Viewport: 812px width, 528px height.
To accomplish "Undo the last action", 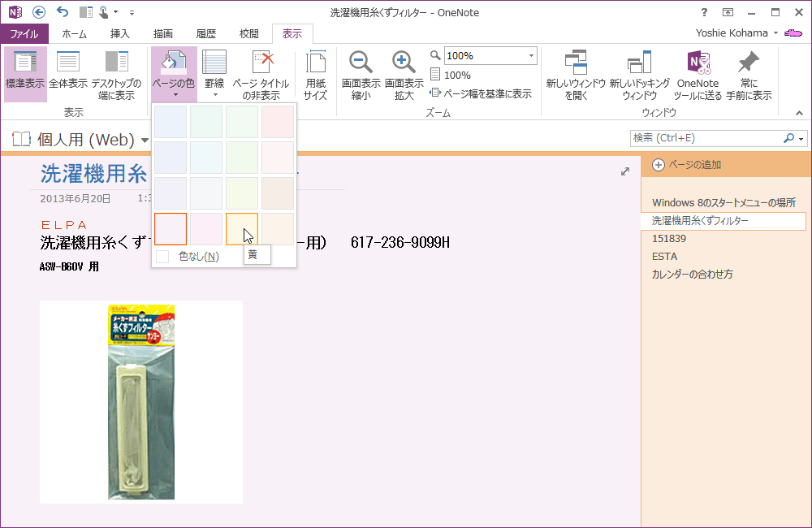I will [63, 12].
